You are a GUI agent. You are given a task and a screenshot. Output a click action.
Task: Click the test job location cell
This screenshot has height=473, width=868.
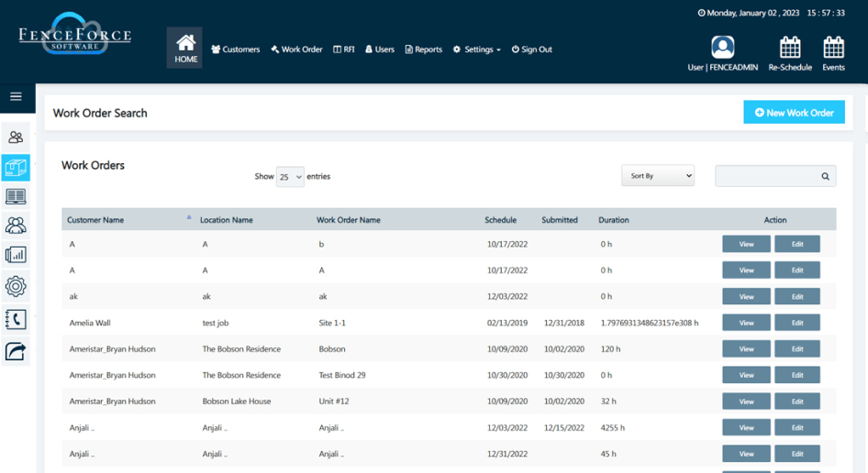coord(216,323)
